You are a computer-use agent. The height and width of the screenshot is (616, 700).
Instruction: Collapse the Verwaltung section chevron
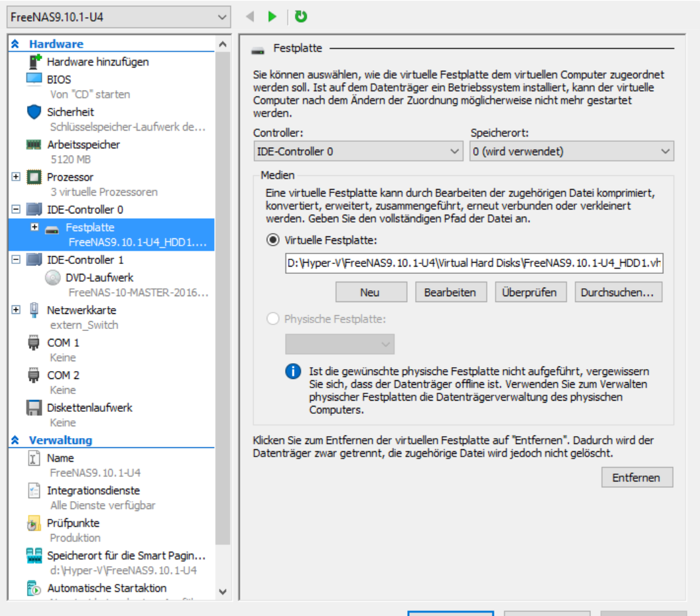coord(15,440)
